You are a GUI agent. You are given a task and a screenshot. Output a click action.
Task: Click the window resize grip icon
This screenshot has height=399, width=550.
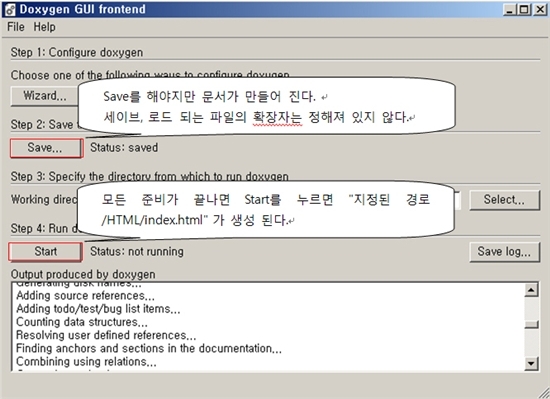point(543,392)
